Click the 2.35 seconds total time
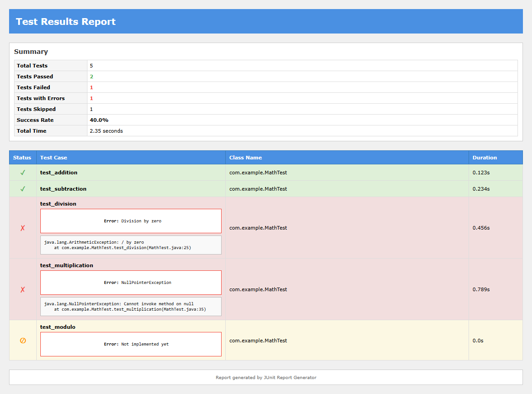Image resolution: width=532 pixels, height=394 pixels. pyautogui.click(x=106, y=131)
